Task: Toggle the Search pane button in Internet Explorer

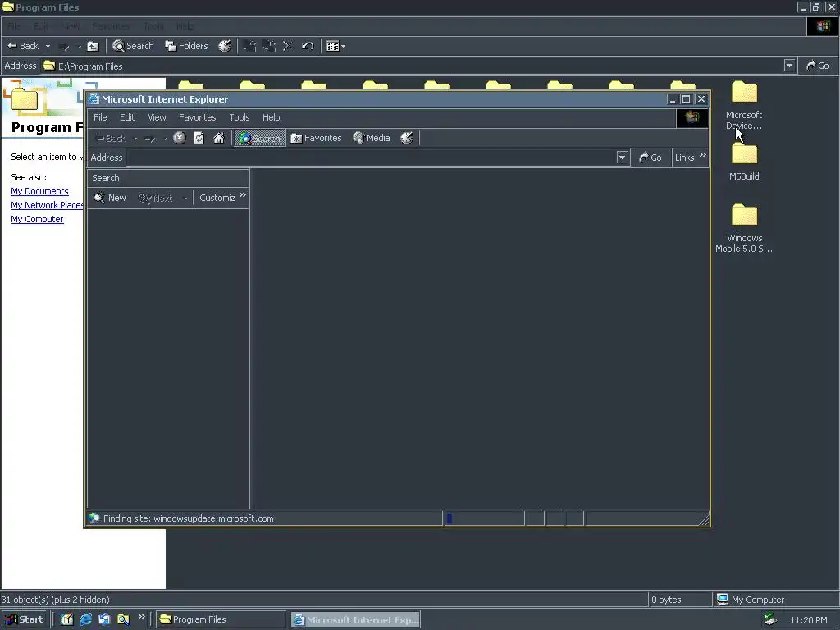Action: pyautogui.click(x=260, y=138)
